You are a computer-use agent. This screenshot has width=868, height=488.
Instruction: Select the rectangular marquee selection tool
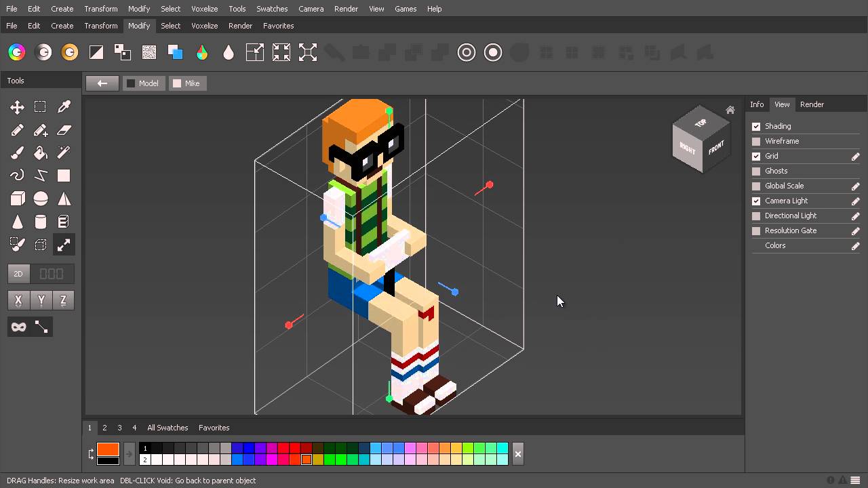coord(41,107)
